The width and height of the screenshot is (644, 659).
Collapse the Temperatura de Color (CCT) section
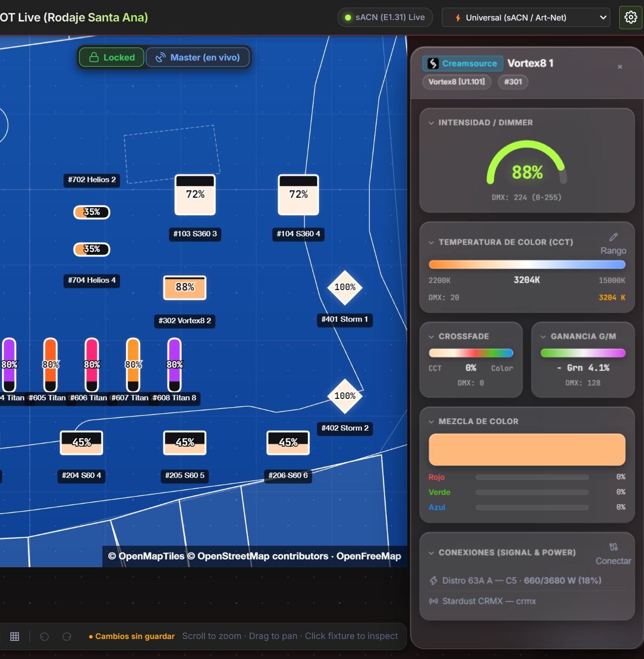(x=431, y=243)
